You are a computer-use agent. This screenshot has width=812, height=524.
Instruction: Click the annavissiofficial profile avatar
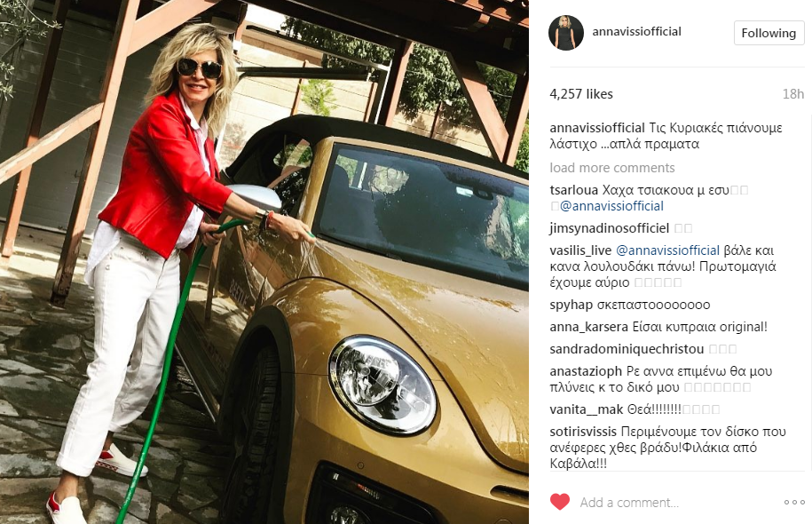[566, 33]
